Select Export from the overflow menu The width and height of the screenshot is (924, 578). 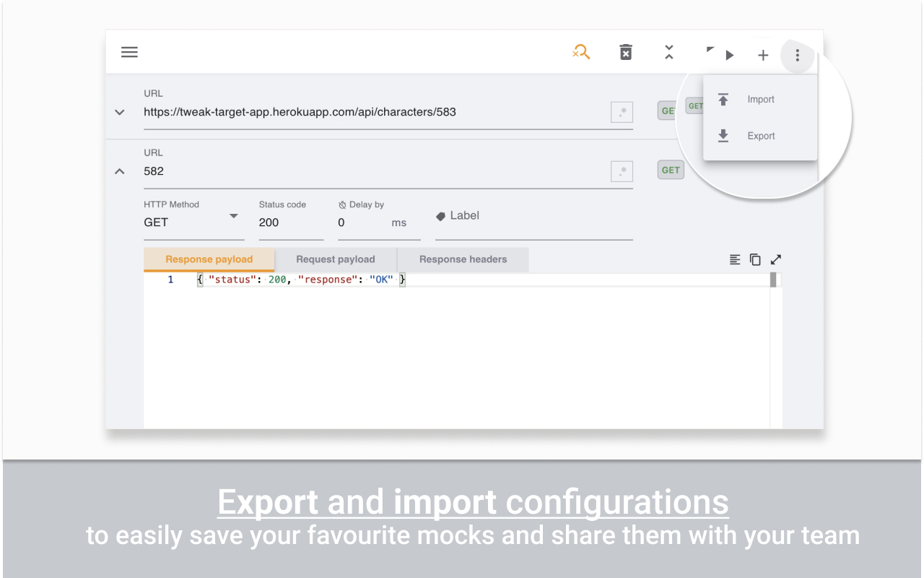click(761, 135)
